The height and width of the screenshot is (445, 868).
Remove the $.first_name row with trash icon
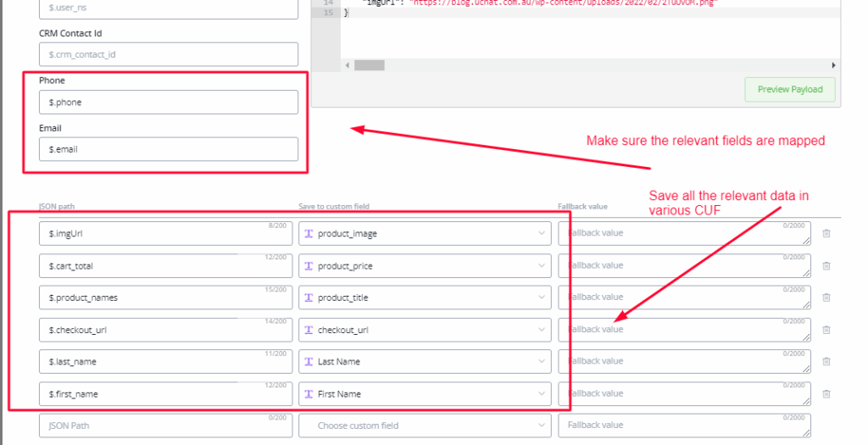[x=826, y=393]
